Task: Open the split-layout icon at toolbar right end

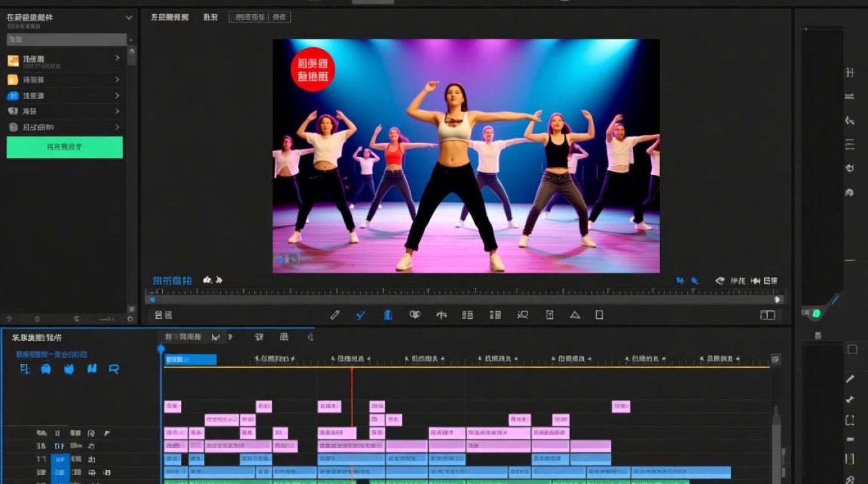Action: (767, 315)
